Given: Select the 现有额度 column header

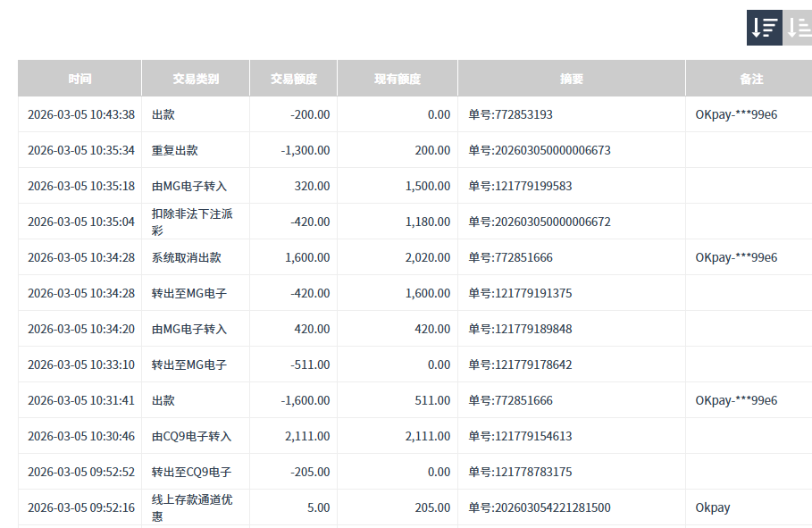Looking at the screenshot, I should [x=398, y=79].
